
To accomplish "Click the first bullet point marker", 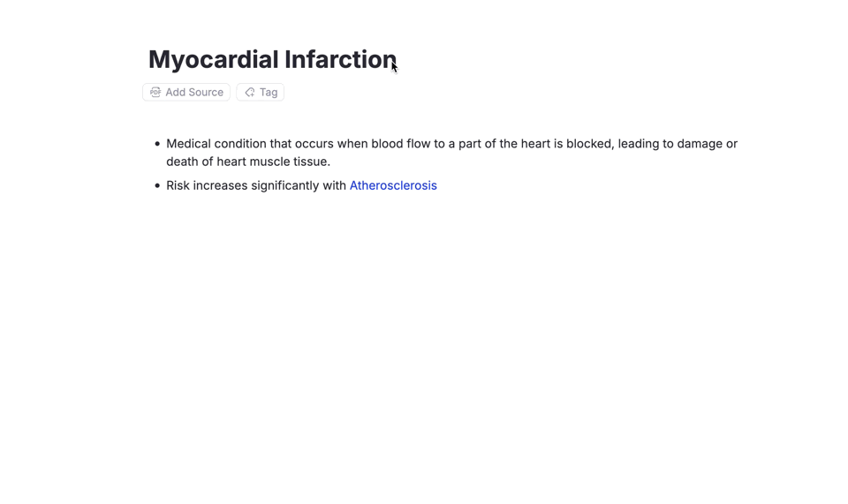I will point(157,144).
